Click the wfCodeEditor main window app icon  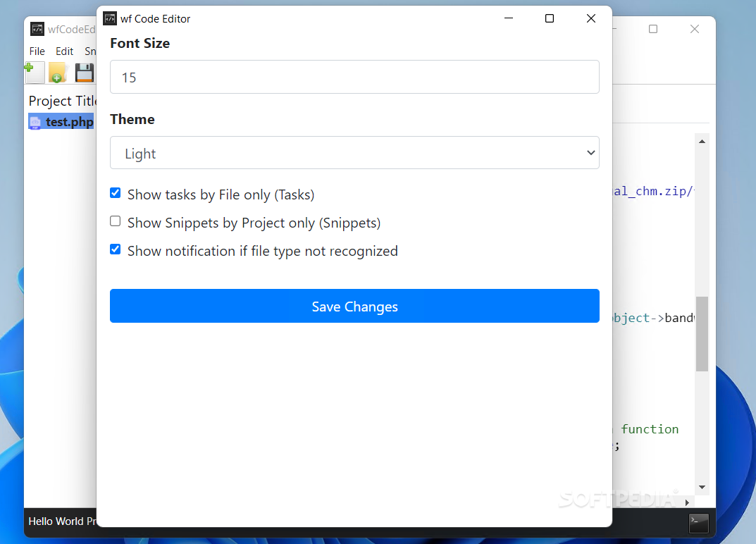click(37, 29)
